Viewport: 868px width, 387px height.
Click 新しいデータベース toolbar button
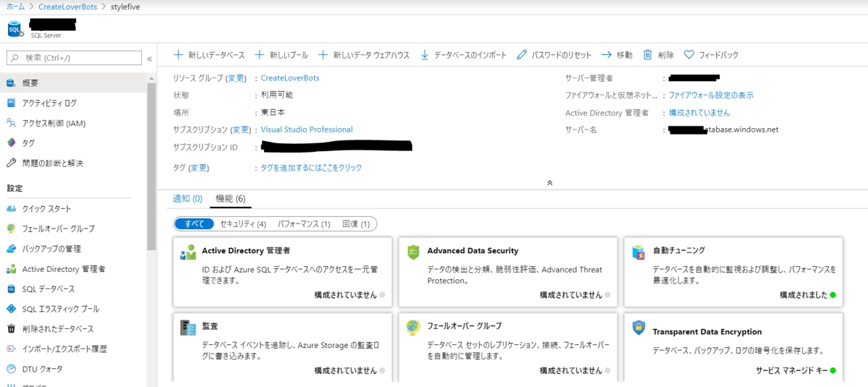[x=208, y=55]
